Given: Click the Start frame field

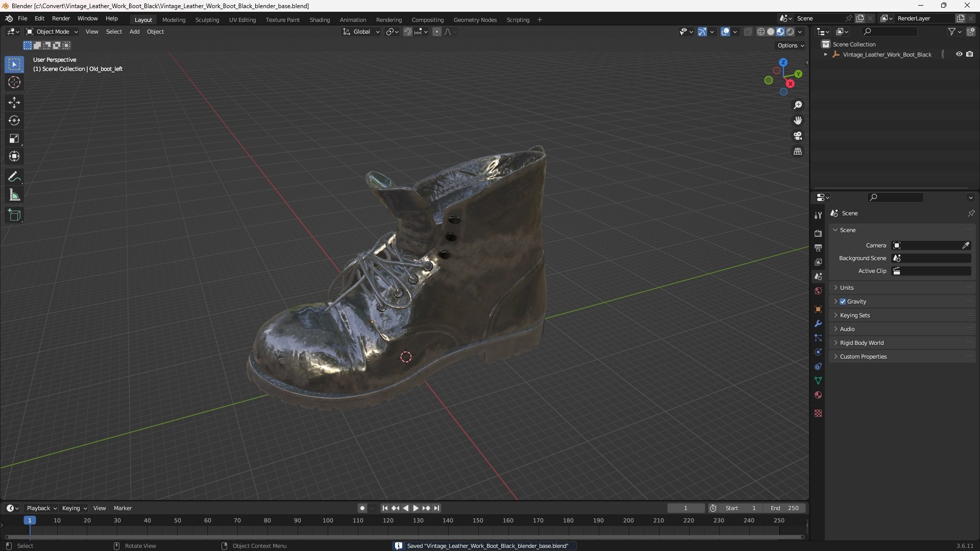Looking at the screenshot, I should pyautogui.click(x=740, y=508).
